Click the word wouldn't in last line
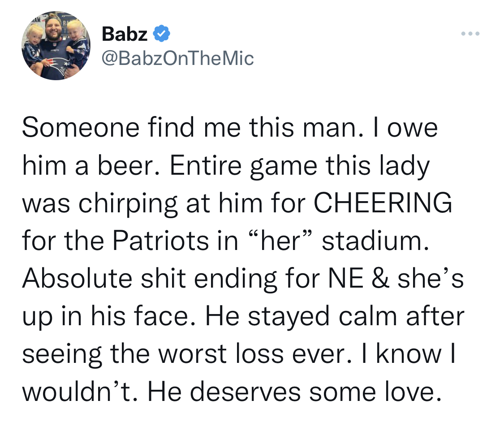Screen dimensions: 504x422 pyautogui.click(x=80, y=392)
